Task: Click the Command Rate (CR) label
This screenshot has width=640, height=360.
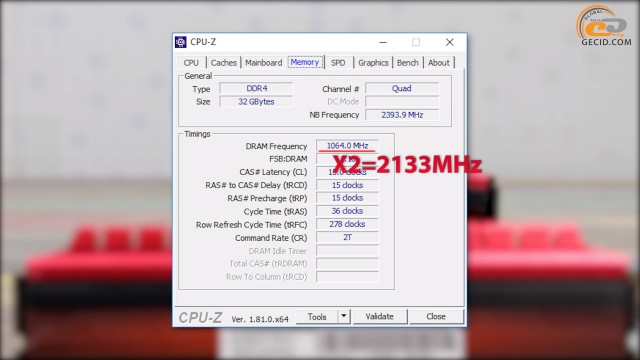Action: point(271,238)
